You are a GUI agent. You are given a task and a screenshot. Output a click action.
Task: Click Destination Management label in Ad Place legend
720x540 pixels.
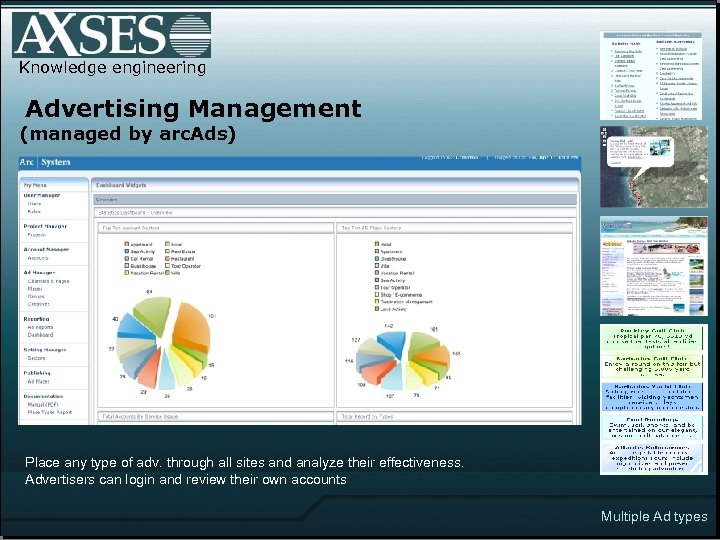point(407,302)
